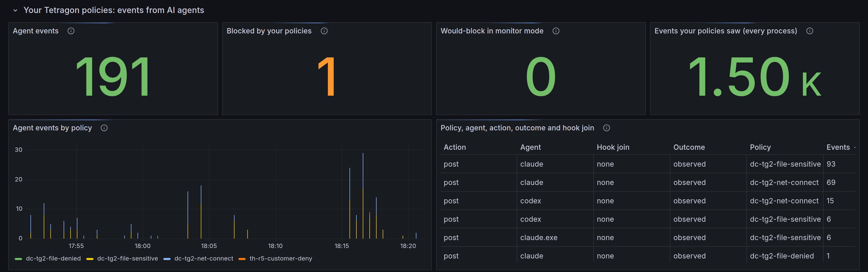Screen dimensions: 868x272
Task: Toggle the dc-tg2-file-sensitive legend series
Action: tap(127, 258)
